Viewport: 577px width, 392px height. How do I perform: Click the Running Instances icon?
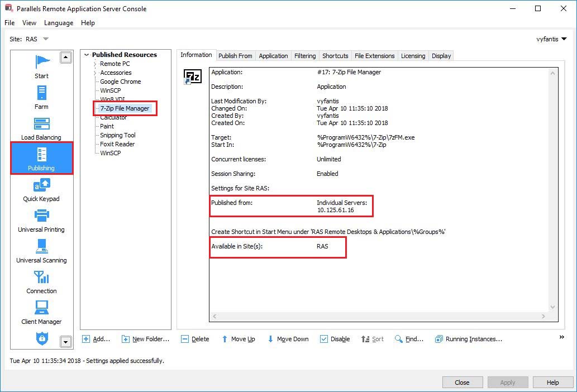438,339
